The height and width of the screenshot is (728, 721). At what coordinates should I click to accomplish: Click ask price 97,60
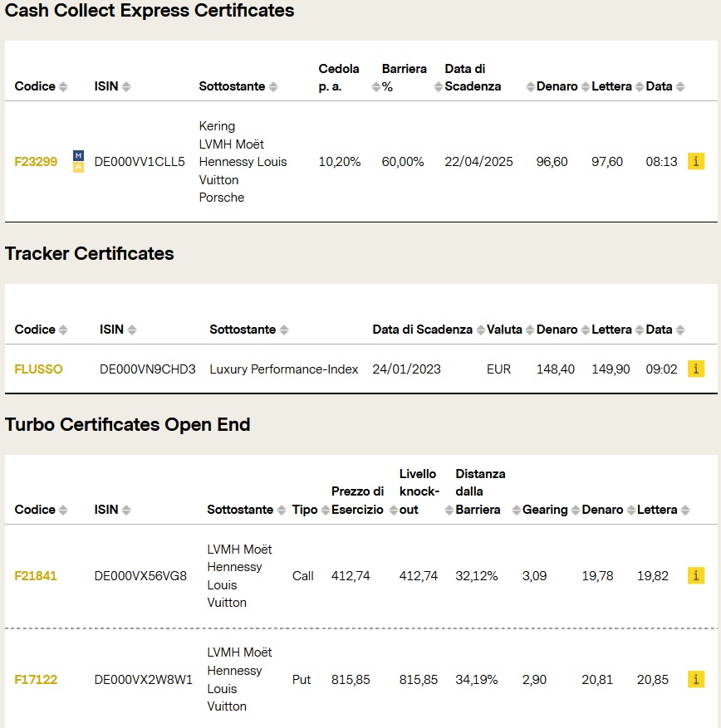[606, 162]
